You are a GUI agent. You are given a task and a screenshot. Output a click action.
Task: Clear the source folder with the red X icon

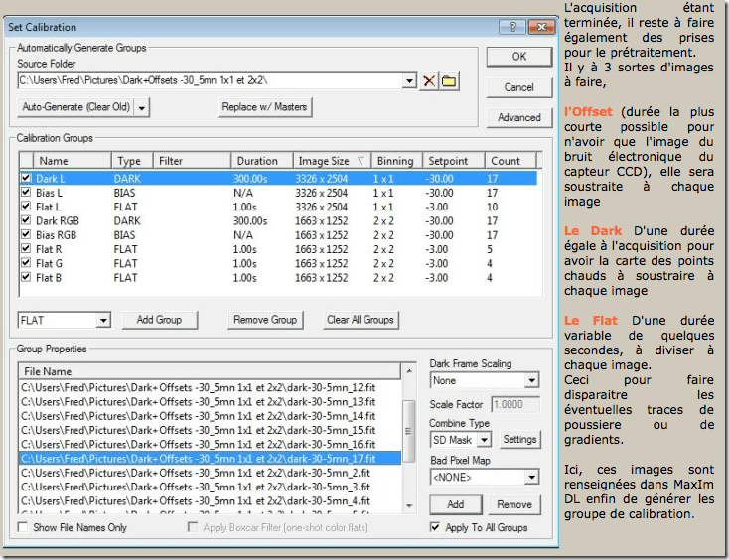pos(429,81)
